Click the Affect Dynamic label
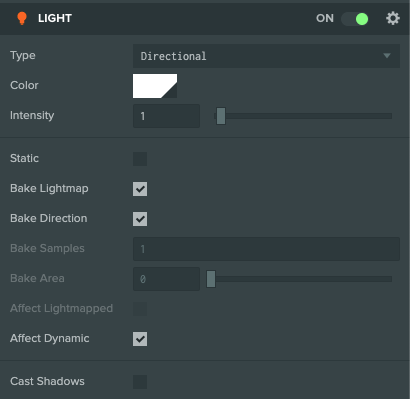 pos(50,338)
